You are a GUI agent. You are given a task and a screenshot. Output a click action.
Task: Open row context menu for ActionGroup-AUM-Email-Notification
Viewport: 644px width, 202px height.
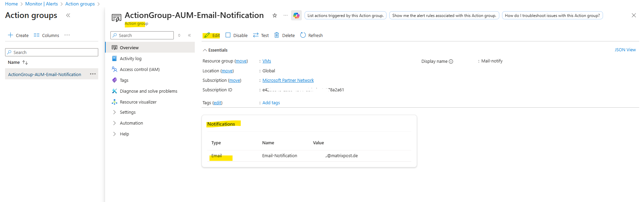(93, 74)
